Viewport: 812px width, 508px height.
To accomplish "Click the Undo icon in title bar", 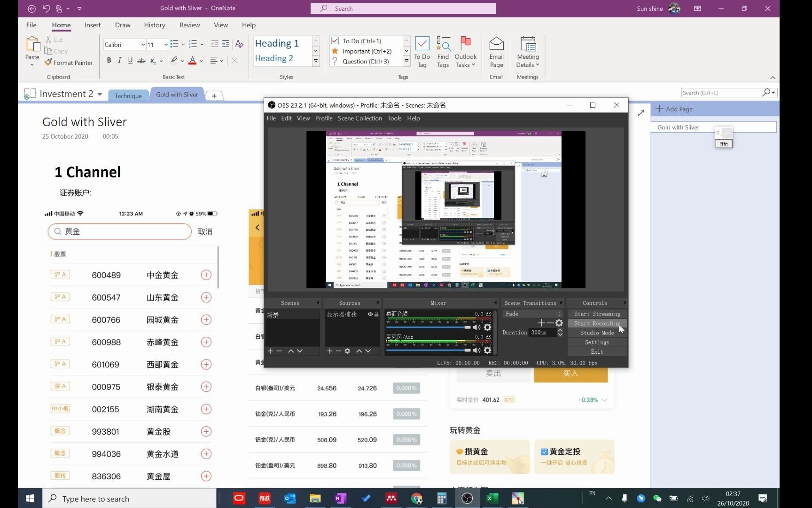I will [46, 8].
